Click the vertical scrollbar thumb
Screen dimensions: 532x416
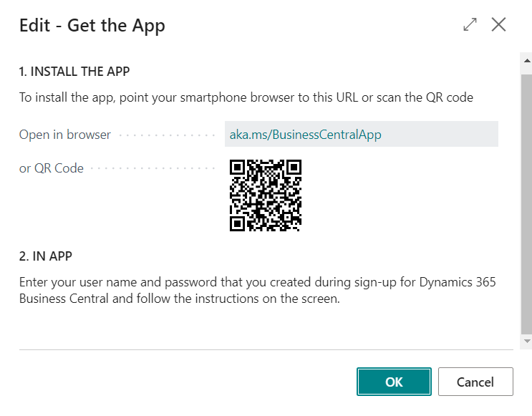[x=526, y=200]
